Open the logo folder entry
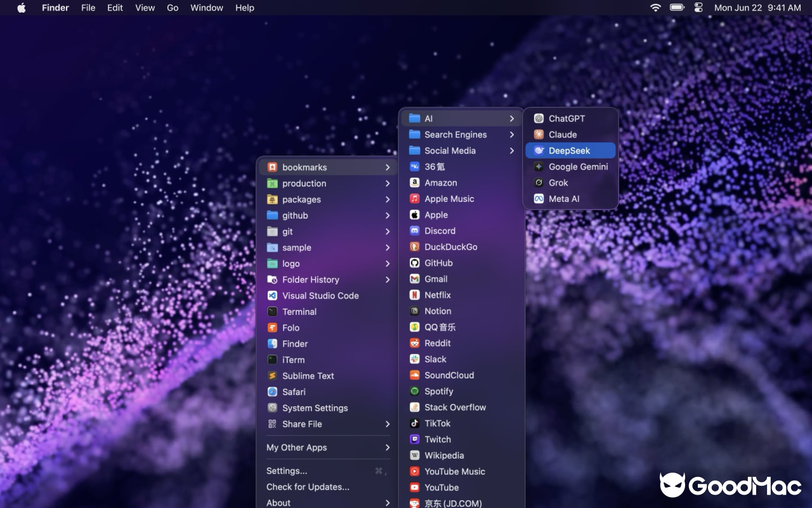 [327, 264]
